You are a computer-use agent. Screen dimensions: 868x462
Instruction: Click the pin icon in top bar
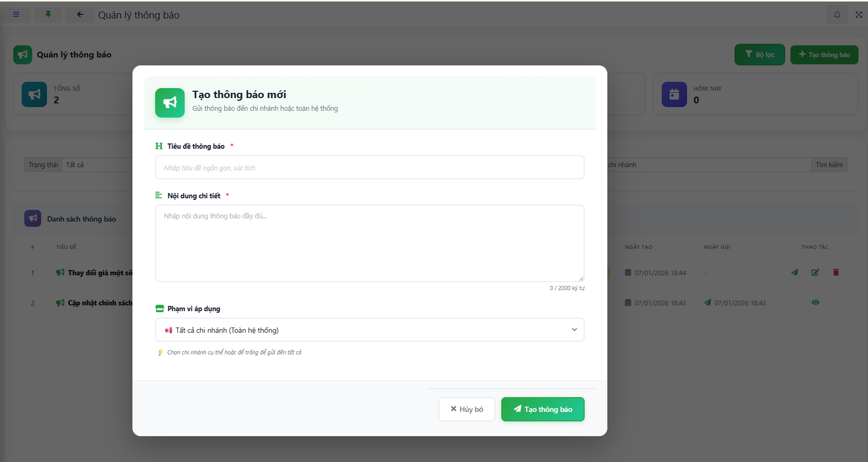pos(48,15)
